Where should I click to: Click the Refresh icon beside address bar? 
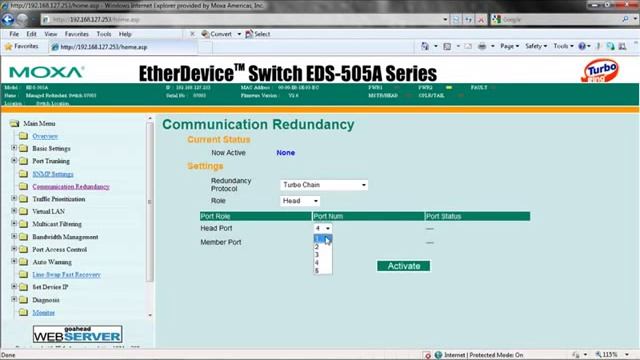(x=469, y=19)
